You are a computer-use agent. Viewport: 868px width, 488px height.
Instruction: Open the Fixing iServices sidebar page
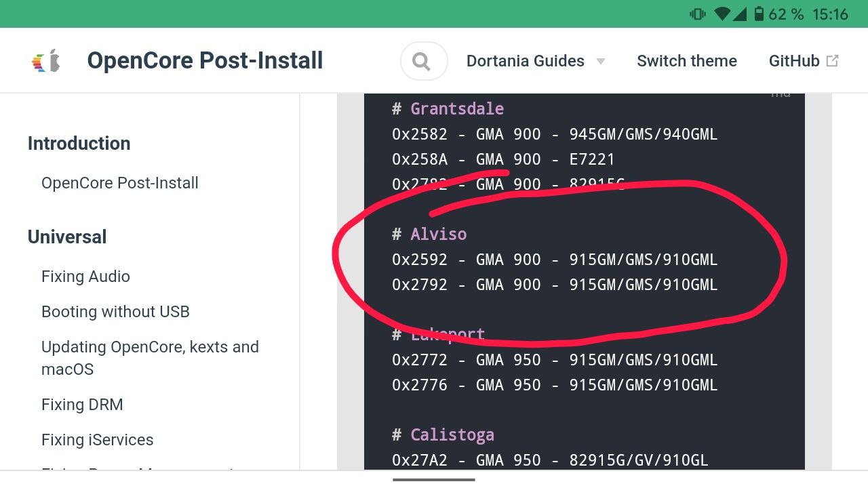point(98,440)
